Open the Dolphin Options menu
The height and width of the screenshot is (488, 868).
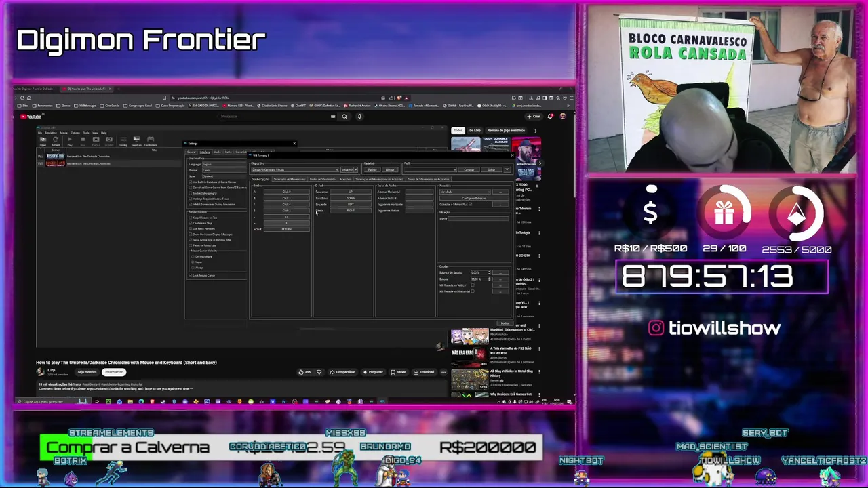click(x=75, y=133)
